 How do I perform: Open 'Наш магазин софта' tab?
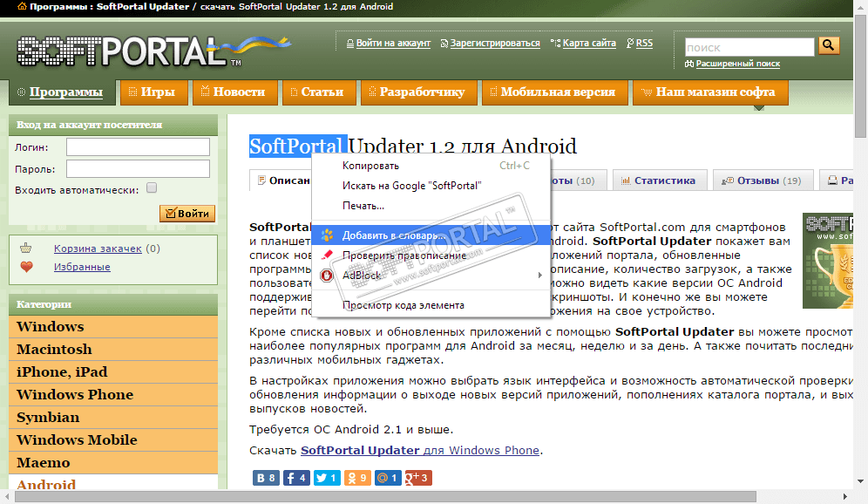tap(710, 92)
